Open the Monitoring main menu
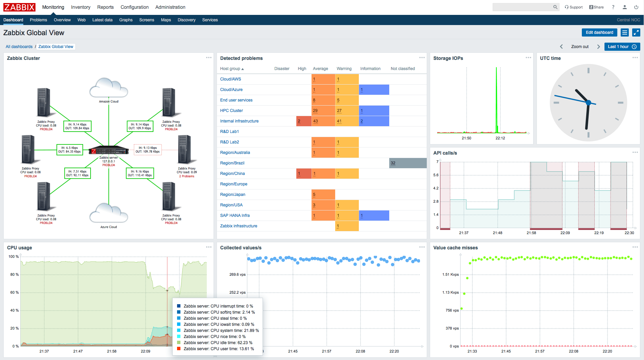 point(53,7)
